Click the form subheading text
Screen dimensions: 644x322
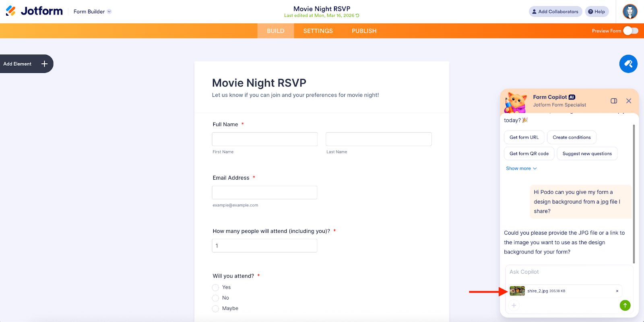295,95
